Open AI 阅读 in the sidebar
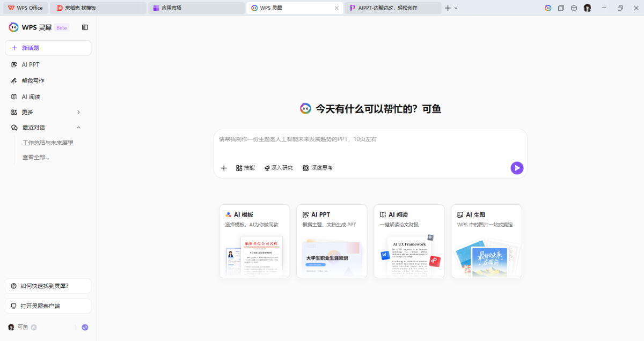This screenshot has width=644, height=341. coord(31,97)
